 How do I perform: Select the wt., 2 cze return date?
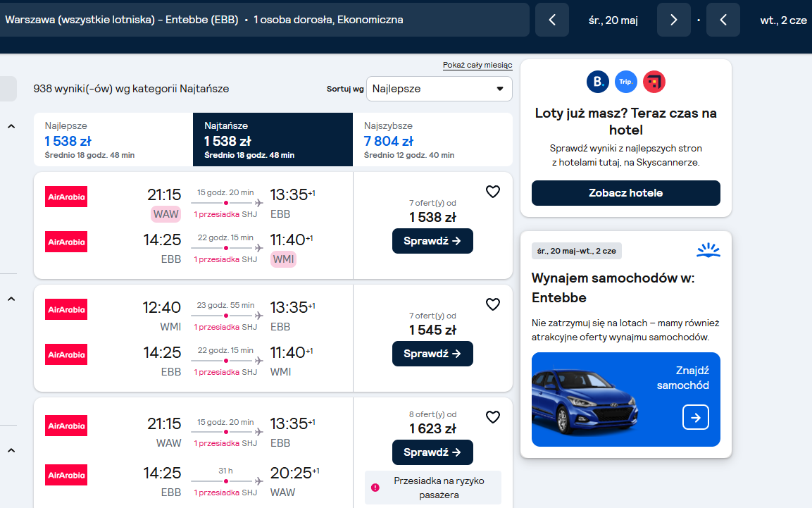[783, 20]
